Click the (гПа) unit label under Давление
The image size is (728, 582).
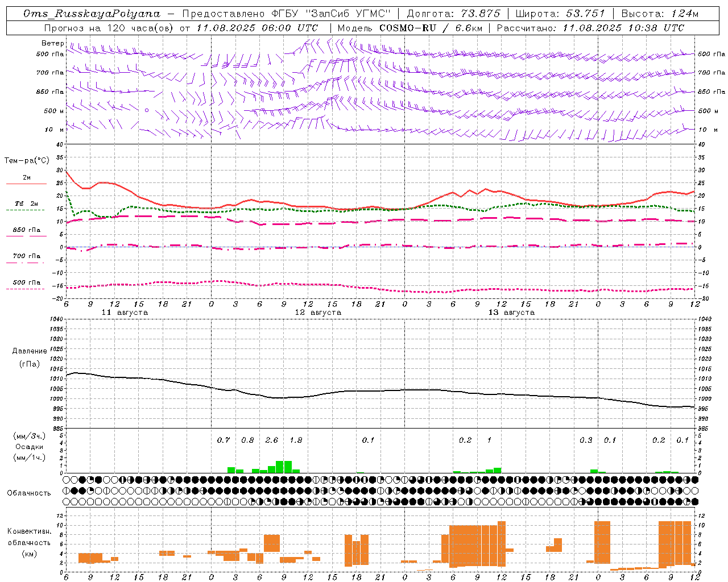click(30, 364)
